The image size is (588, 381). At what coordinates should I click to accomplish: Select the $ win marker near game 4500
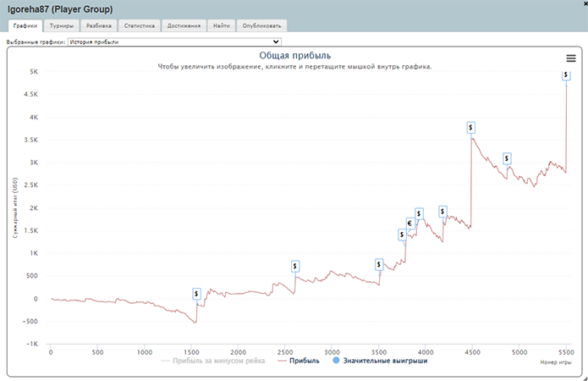470,128
